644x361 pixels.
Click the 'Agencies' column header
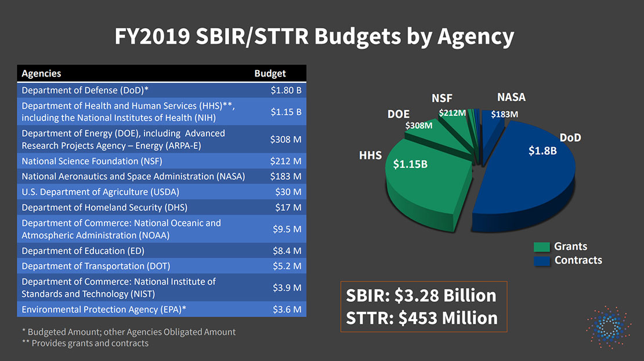[x=41, y=74]
